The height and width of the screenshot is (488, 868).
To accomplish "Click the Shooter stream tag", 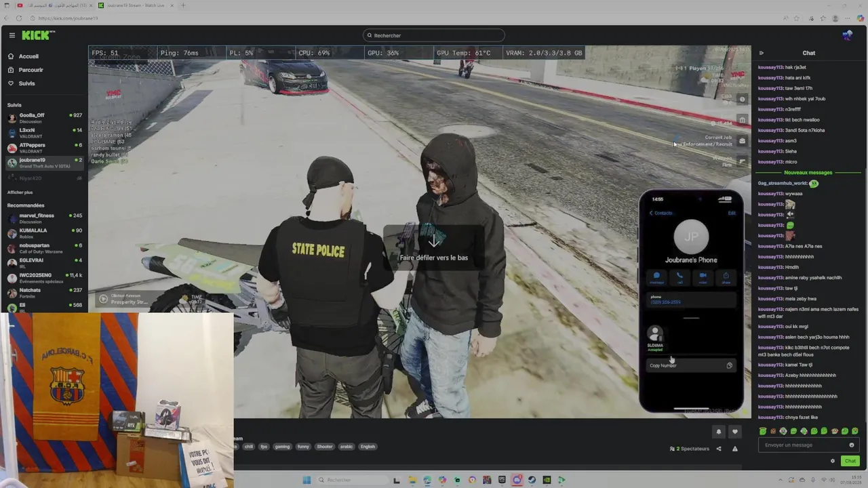I will (x=325, y=447).
